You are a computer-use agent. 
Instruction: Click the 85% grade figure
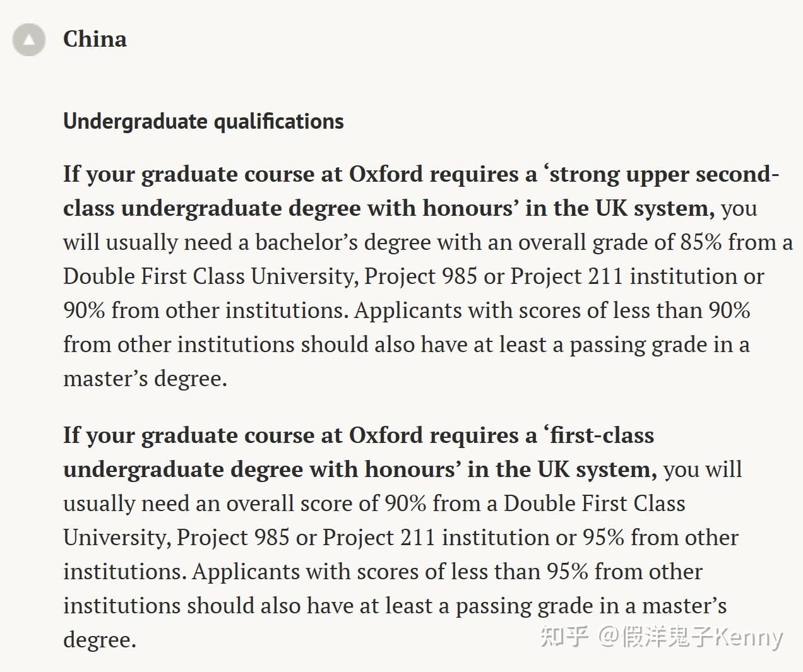(x=701, y=242)
